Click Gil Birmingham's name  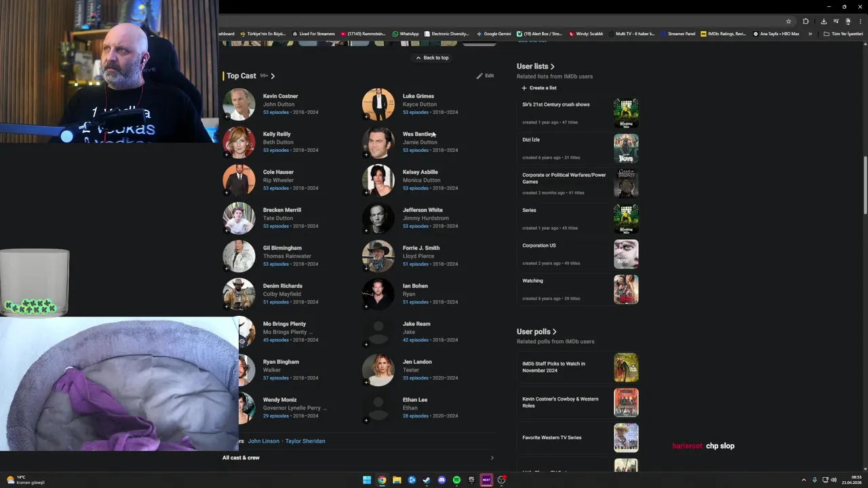coord(282,248)
